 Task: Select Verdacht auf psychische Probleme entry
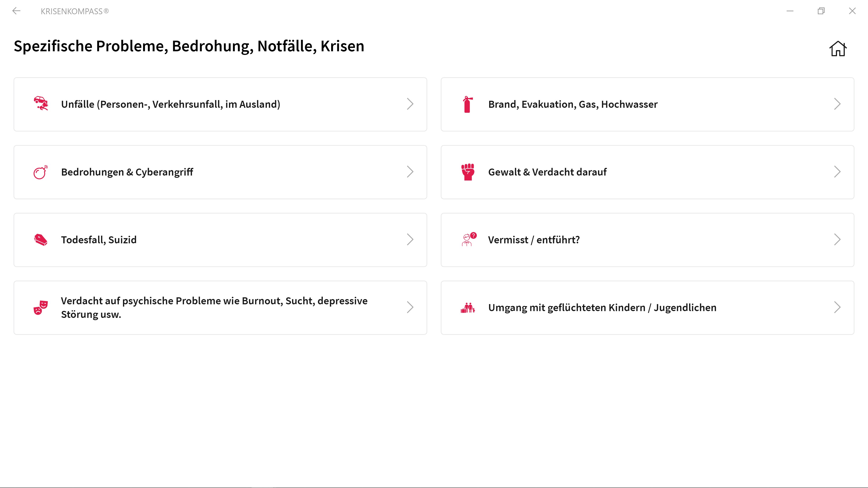click(x=214, y=307)
